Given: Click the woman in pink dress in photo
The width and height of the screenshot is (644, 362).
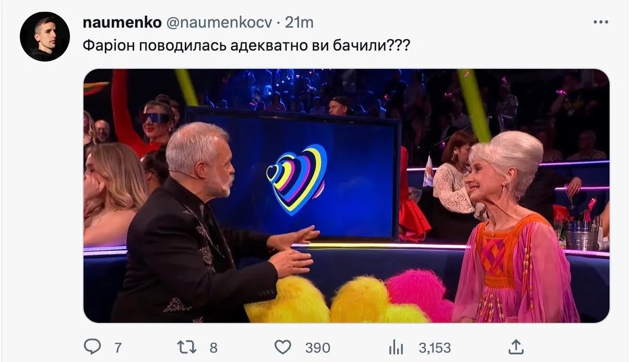Looking at the screenshot, I should click(514, 230).
